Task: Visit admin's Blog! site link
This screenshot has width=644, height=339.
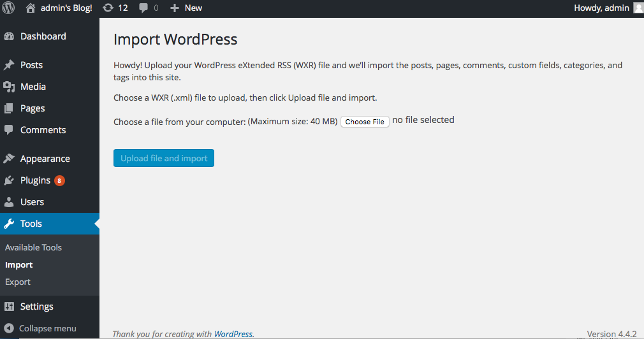Action: pos(66,8)
